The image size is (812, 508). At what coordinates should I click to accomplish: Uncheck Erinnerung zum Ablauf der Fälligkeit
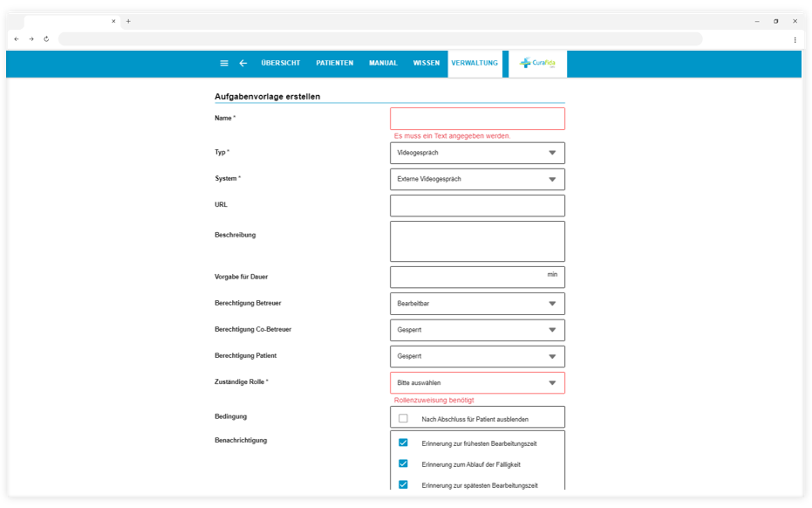pyautogui.click(x=404, y=463)
